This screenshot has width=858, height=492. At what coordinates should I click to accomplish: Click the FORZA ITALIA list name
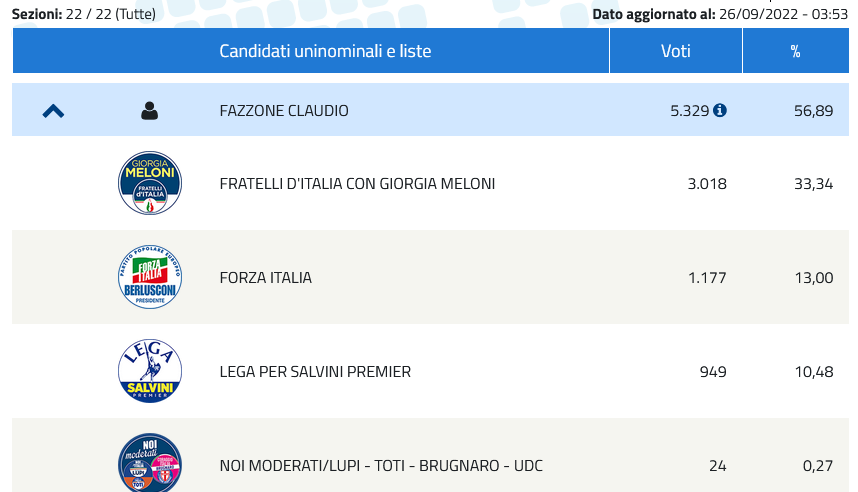266,277
